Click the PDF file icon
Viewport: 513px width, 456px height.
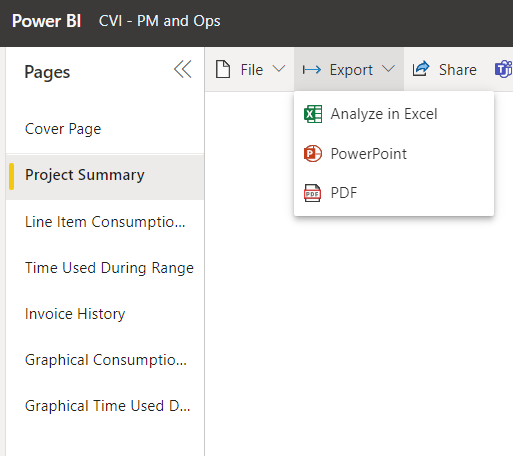312,193
